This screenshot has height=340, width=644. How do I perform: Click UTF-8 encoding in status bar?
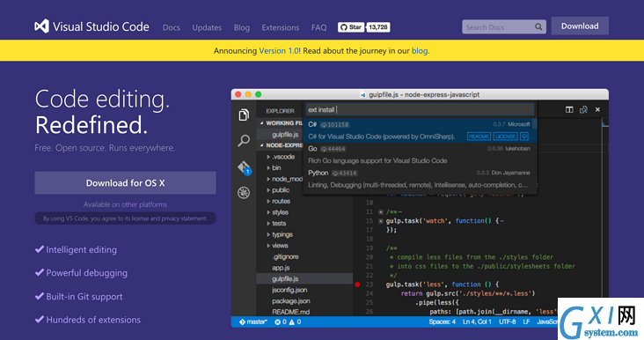coord(508,322)
